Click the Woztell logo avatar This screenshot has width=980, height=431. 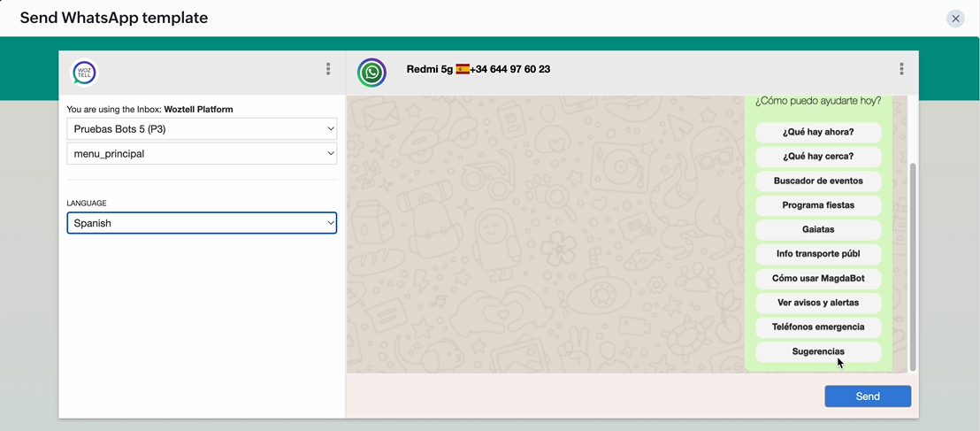(84, 73)
